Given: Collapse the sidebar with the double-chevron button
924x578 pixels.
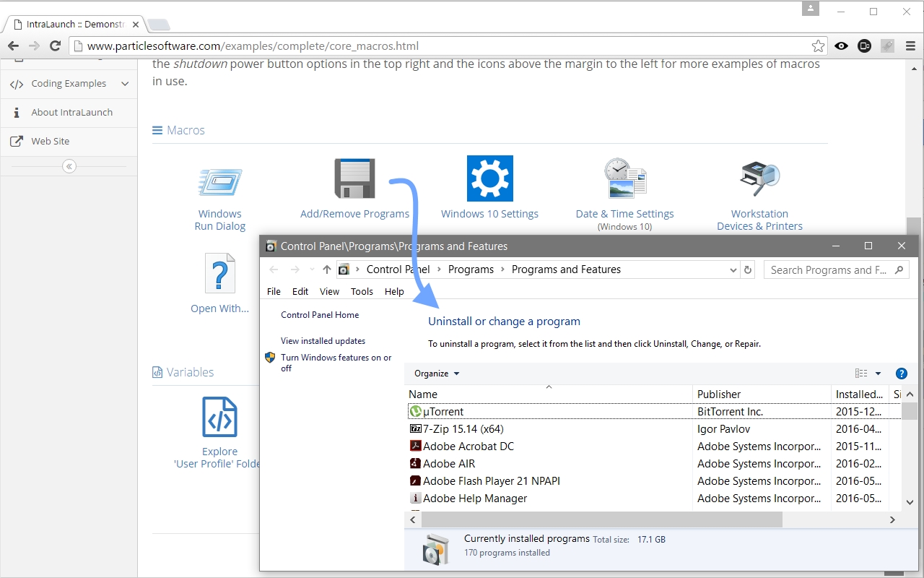Looking at the screenshot, I should 69,166.
